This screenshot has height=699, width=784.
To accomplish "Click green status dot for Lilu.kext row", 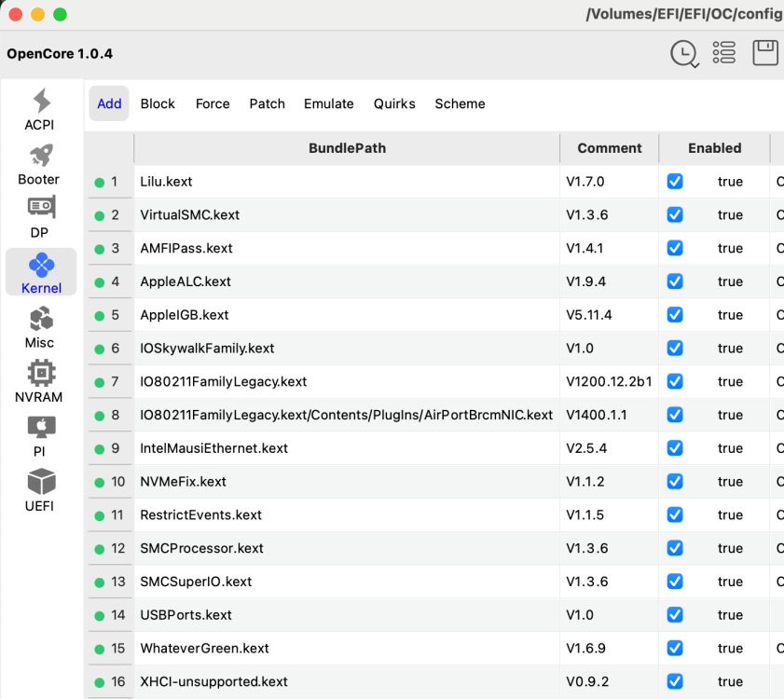I will [100, 183].
